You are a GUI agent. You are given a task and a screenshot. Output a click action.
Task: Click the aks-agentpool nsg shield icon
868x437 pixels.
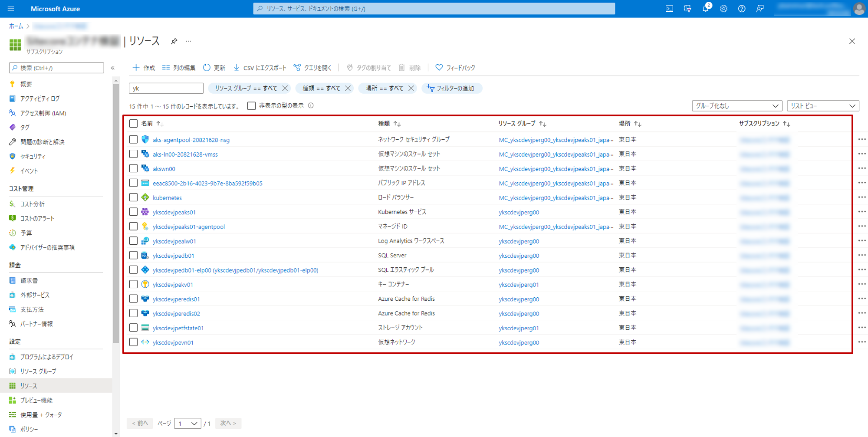[x=145, y=140]
